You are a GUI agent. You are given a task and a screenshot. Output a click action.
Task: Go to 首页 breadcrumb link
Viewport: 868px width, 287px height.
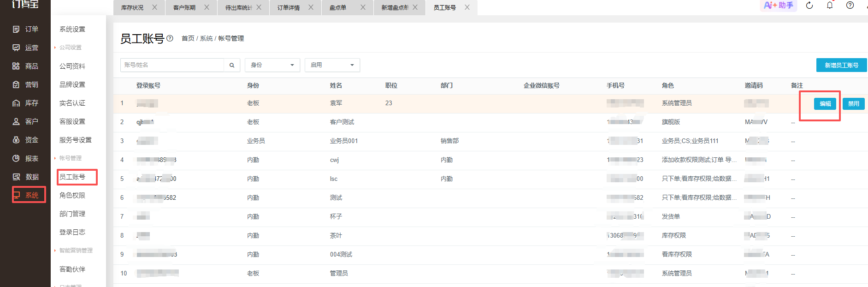pyautogui.click(x=188, y=38)
